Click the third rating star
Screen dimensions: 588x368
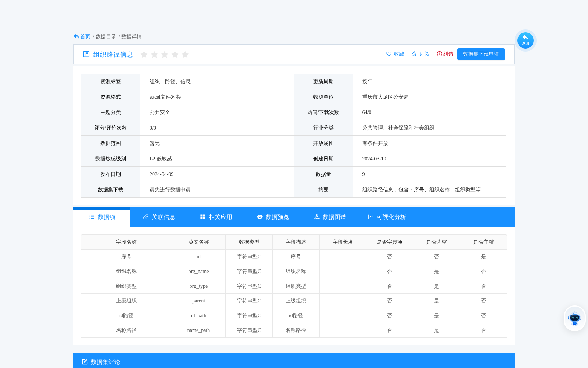click(165, 54)
